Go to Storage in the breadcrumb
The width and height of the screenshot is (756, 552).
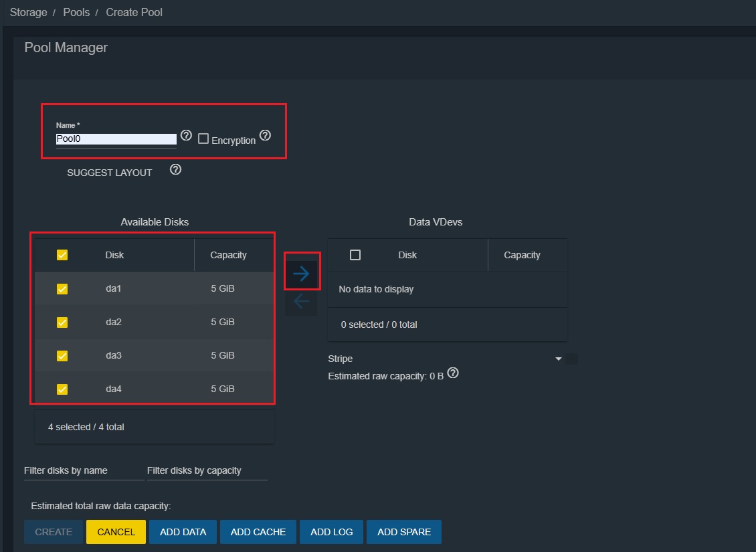(x=29, y=13)
